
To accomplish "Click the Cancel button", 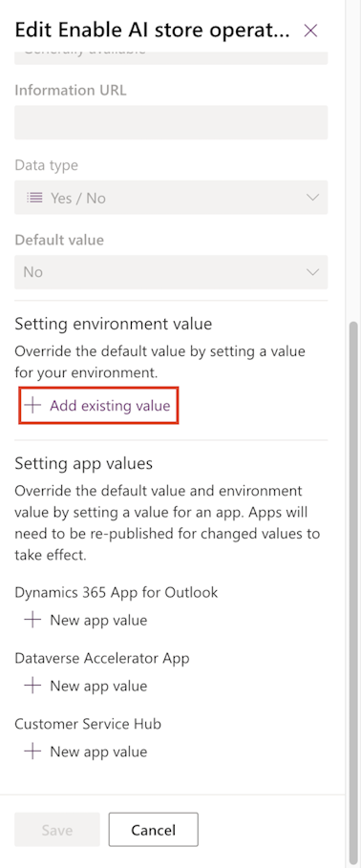I will (154, 830).
